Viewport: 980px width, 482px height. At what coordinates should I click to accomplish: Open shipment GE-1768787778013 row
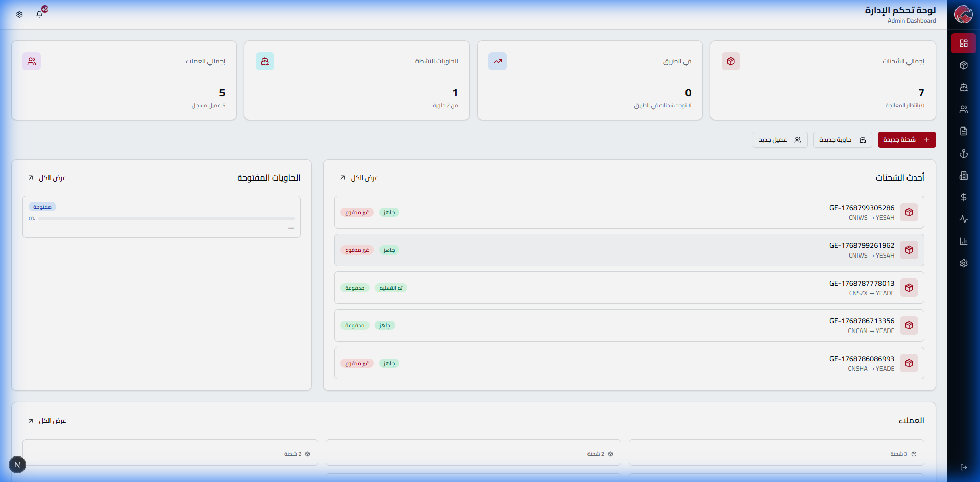point(629,288)
